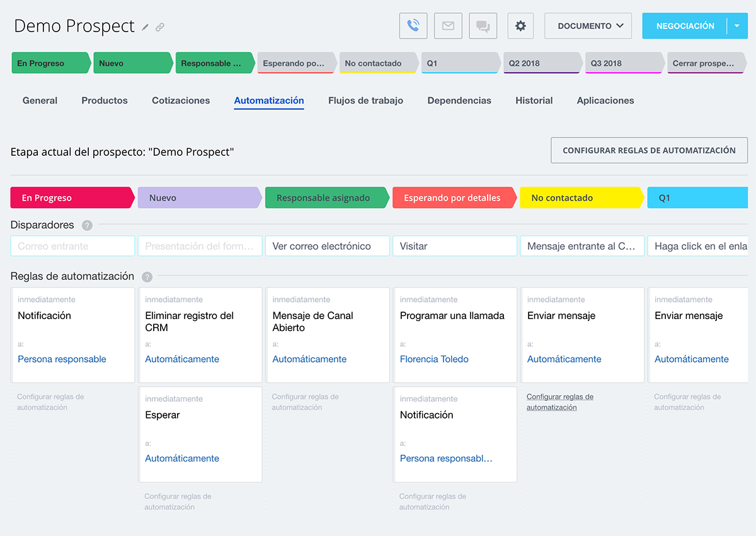Screen dimensions: 756x536
Task: Open Florencia Toledo recipient selector
Action: point(434,359)
